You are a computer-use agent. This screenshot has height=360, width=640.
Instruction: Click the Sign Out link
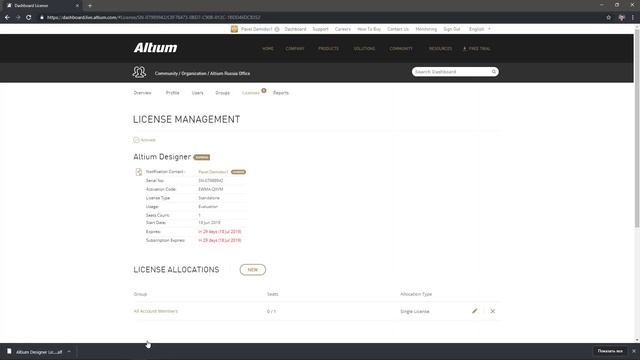(452, 29)
